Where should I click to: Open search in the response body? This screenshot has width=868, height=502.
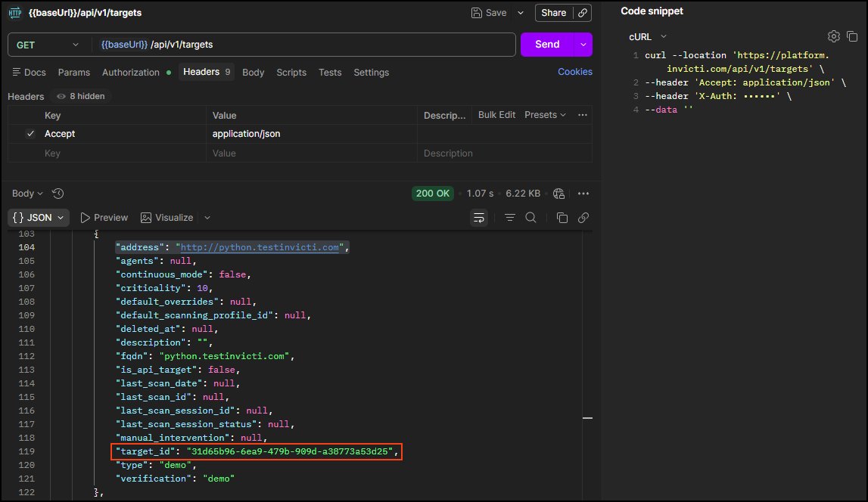click(530, 218)
